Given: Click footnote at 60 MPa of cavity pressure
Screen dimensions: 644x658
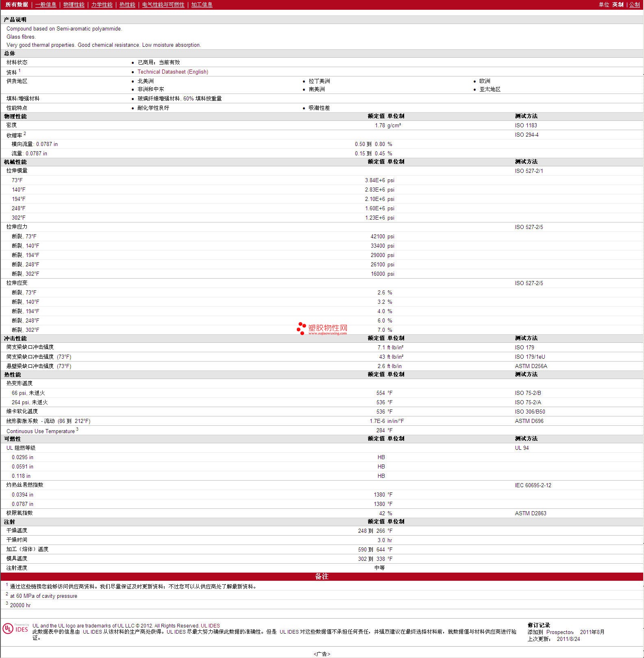Looking at the screenshot, I should pyautogui.click(x=44, y=596).
